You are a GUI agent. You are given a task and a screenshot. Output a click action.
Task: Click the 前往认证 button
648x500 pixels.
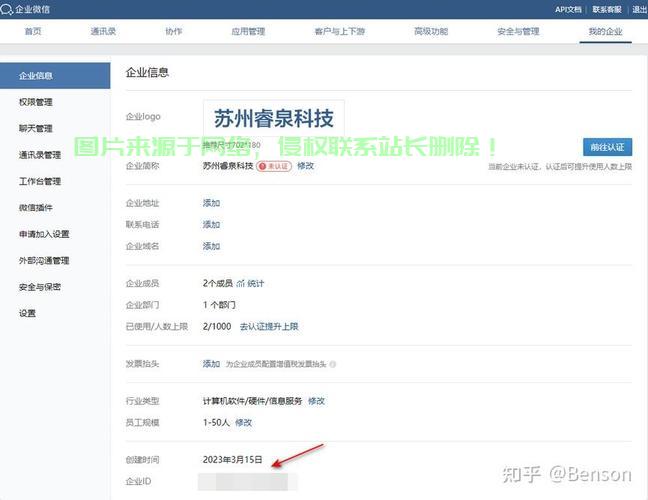point(608,147)
